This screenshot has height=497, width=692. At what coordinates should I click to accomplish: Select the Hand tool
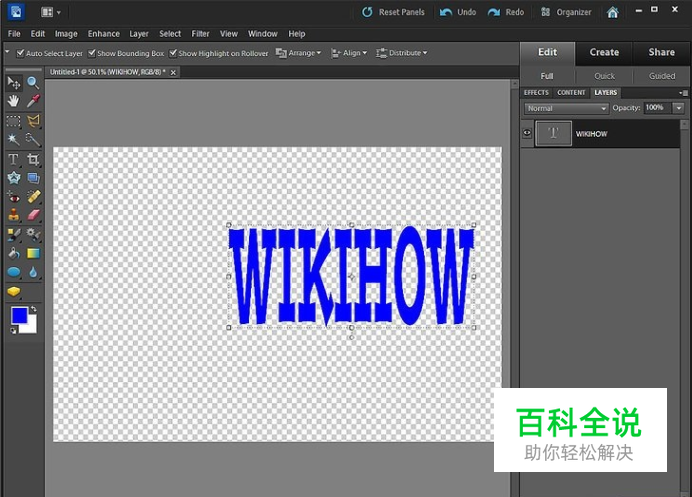pos(14,101)
